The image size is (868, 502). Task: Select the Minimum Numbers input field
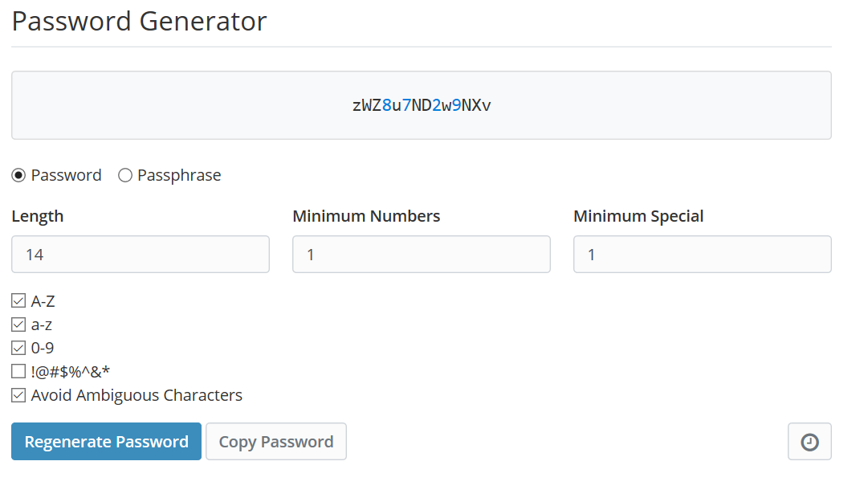coord(421,254)
